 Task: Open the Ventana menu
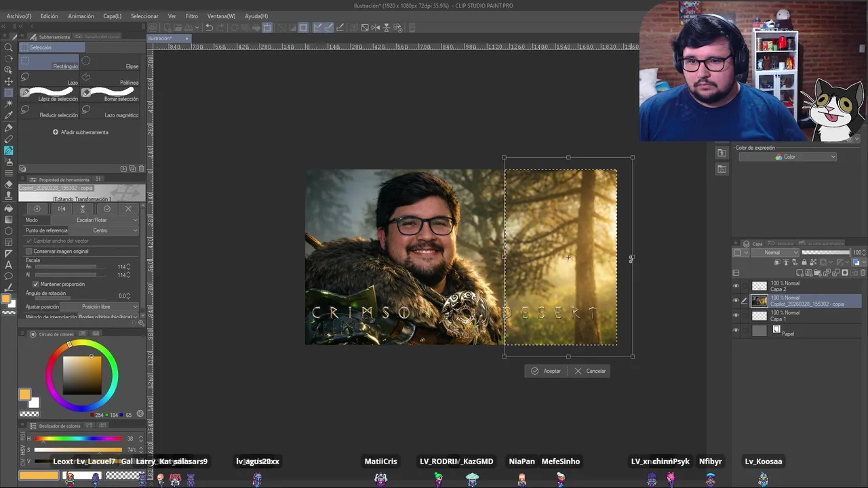coord(221,16)
